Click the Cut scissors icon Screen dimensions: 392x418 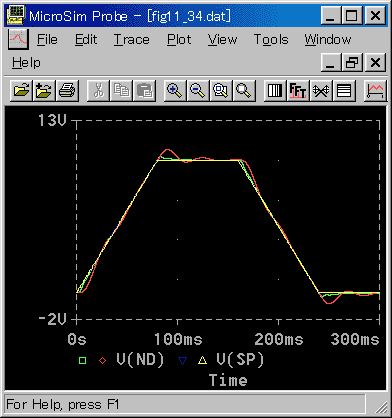[98, 90]
